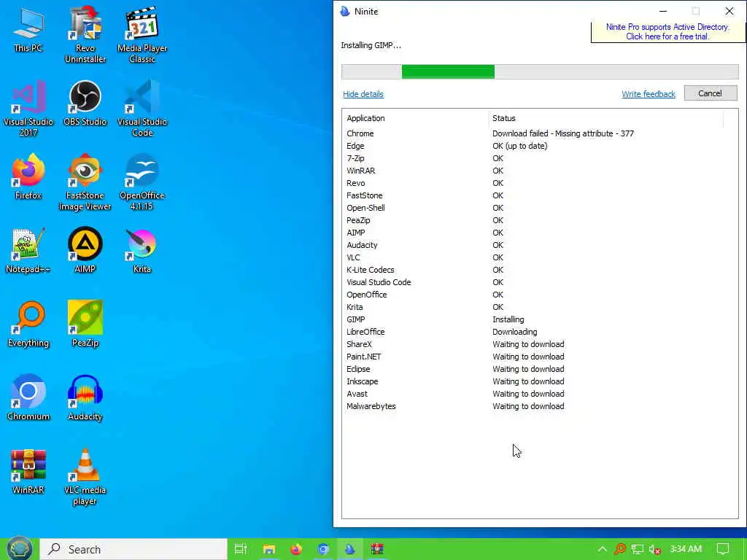Click the taskbar Search box
This screenshot has width=747, height=560.
click(133, 549)
